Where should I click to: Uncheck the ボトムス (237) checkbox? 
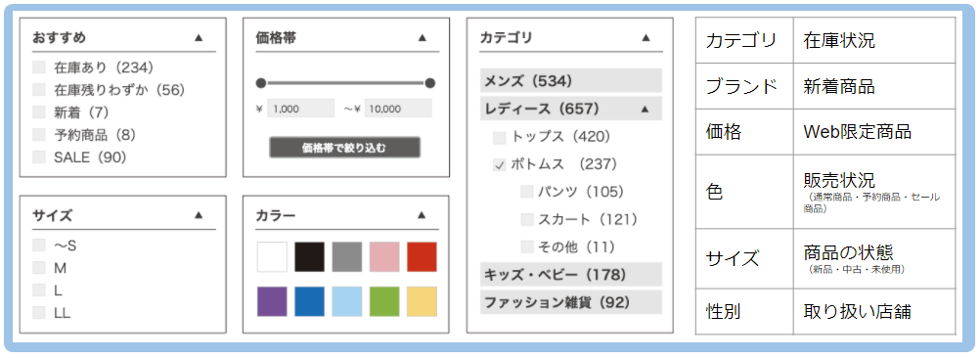pos(500,165)
